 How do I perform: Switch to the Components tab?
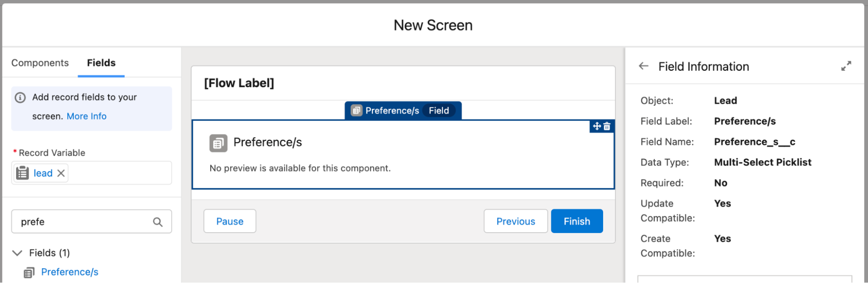(x=40, y=63)
